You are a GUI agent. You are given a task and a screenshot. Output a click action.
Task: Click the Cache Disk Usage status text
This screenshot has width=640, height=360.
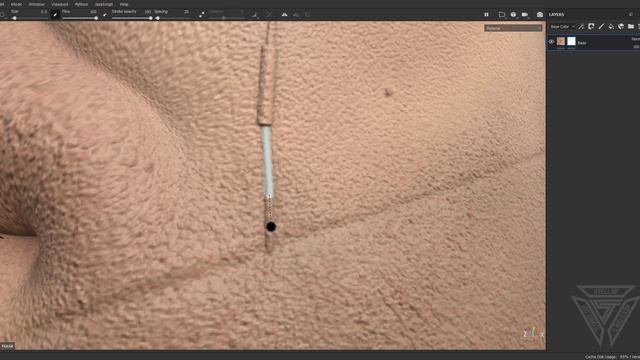pyautogui.click(x=612, y=357)
